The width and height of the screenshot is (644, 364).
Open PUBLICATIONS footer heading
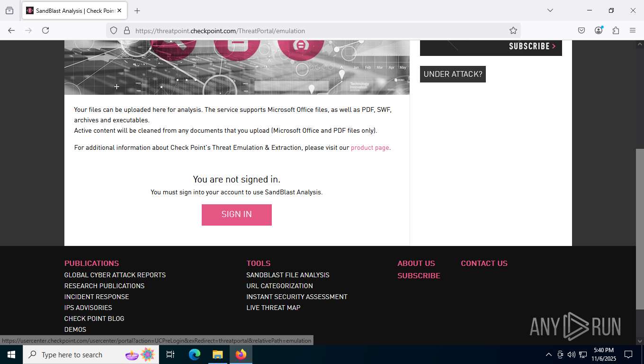pyautogui.click(x=92, y=263)
